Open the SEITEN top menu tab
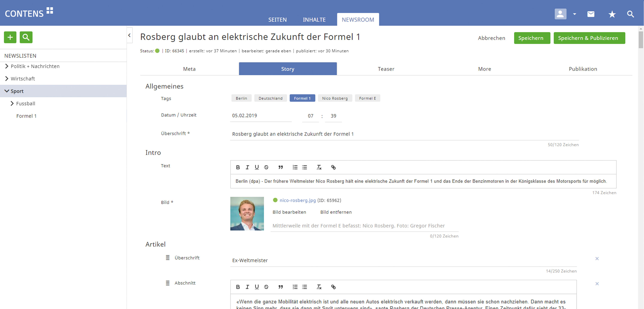Viewport: 644px width, 309px height. (277, 20)
